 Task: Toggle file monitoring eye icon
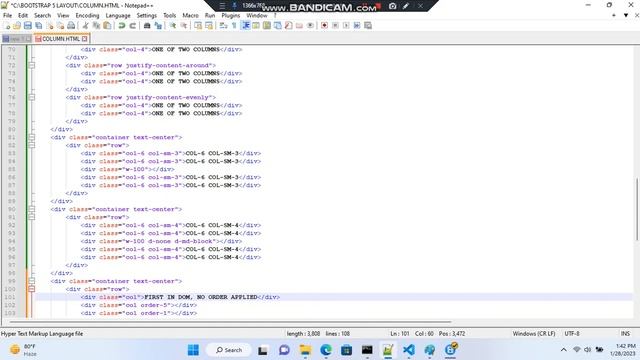click(x=310, y=25)
